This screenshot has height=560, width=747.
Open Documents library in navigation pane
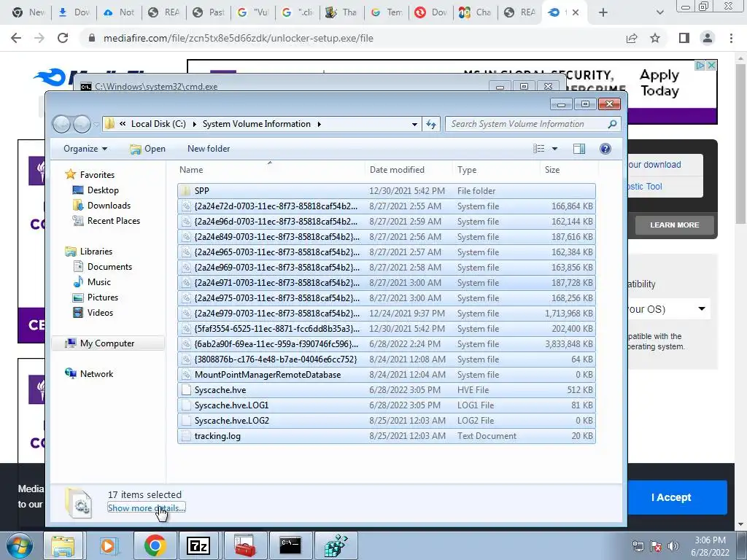(109, 267)
